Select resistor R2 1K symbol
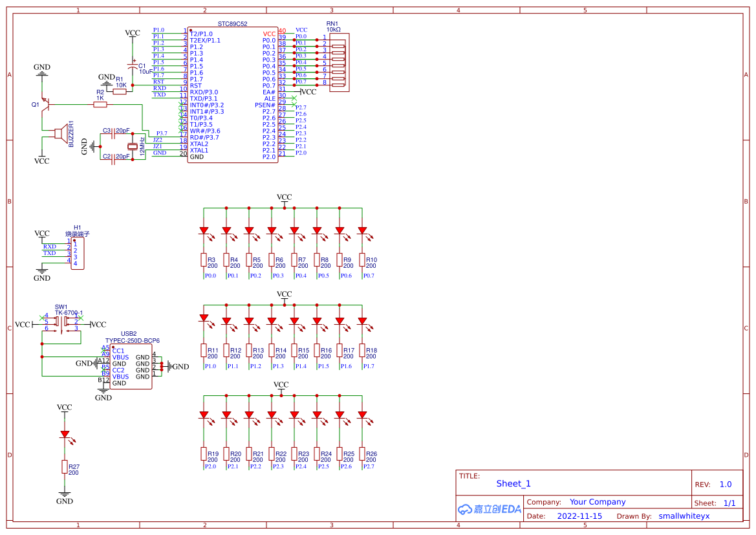This screenshot has width=756, height=535. pos(100,104)
